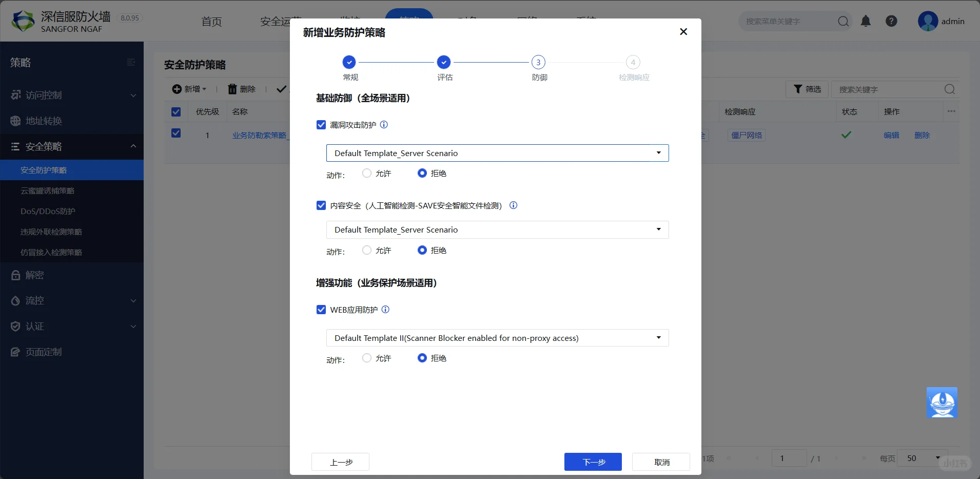Click the floating assistant mascot icon
The image size is (980, 479).
(942, 403)
